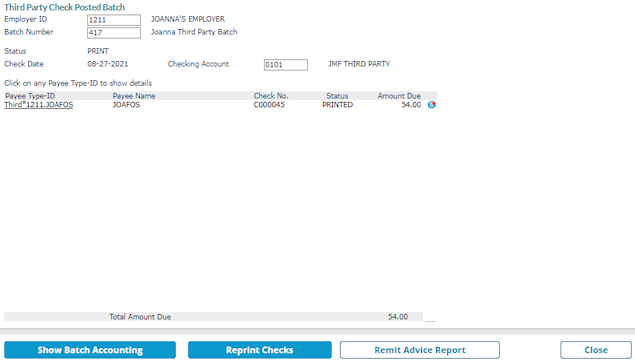
Task: Select check number C000045 cell
Action: 269,105
